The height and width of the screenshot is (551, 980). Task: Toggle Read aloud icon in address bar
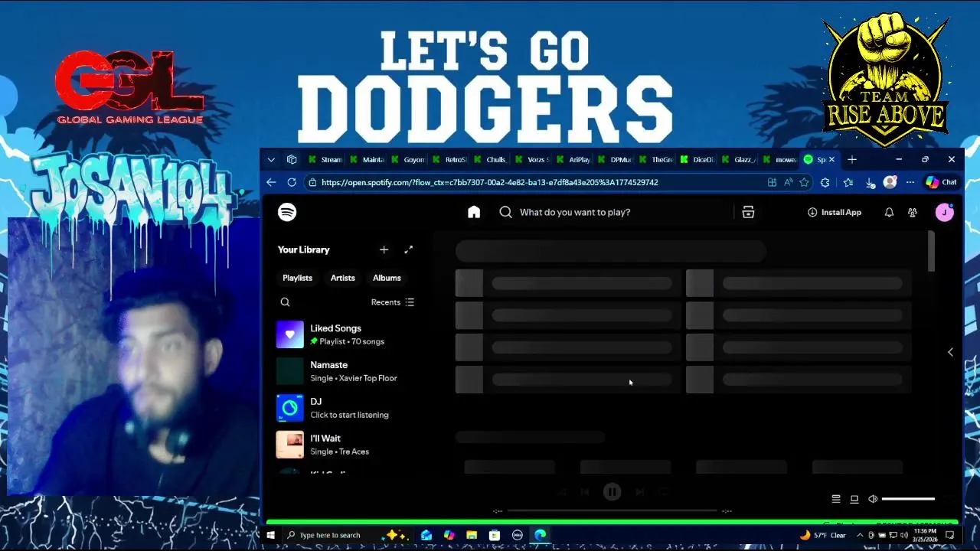(x=788, y=182)
